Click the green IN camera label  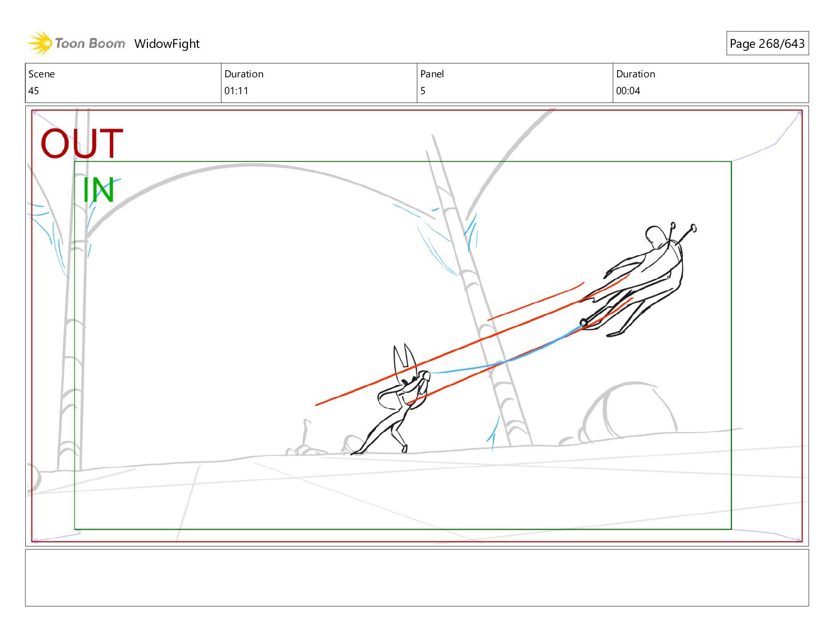[x=98, y=190]
